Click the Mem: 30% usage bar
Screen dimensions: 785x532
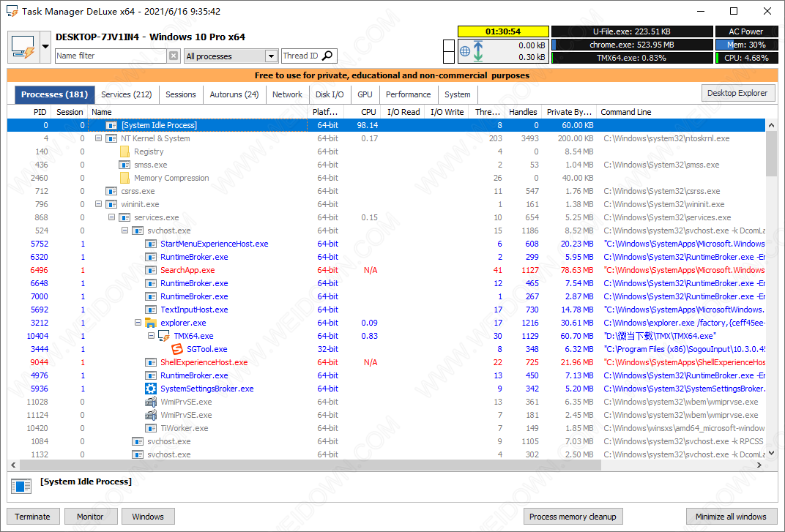tap(746, 45)
